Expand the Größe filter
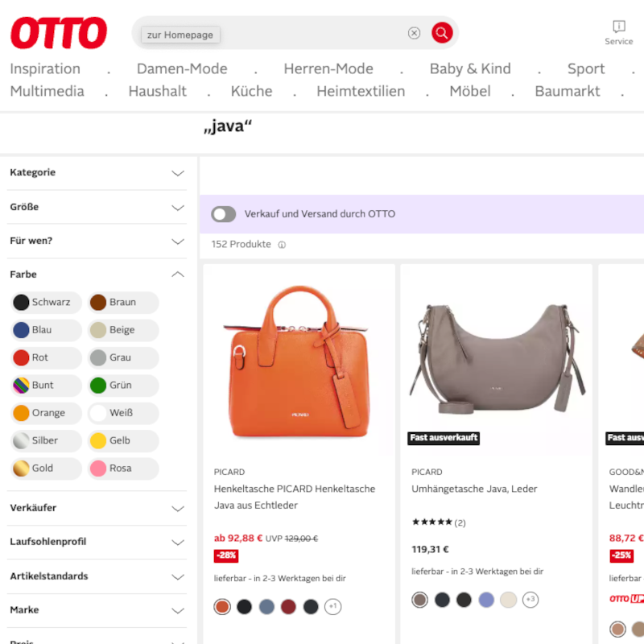This screenshot has width=644, height=644. (97, 207)
